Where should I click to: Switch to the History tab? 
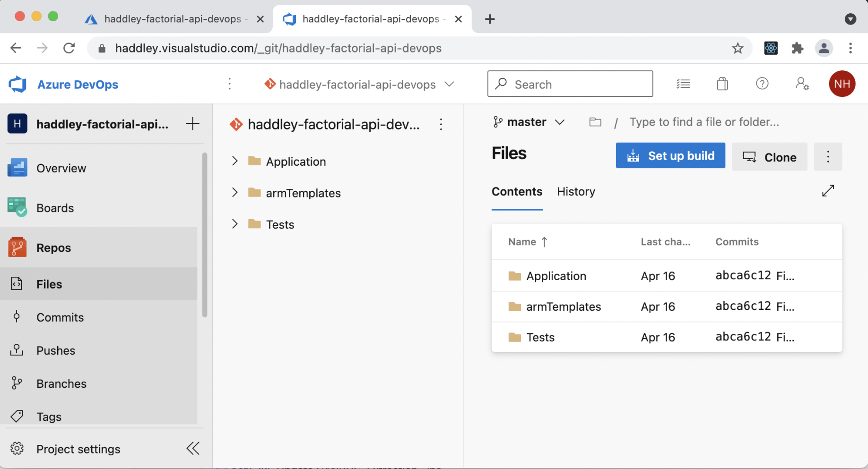[576, 192]
